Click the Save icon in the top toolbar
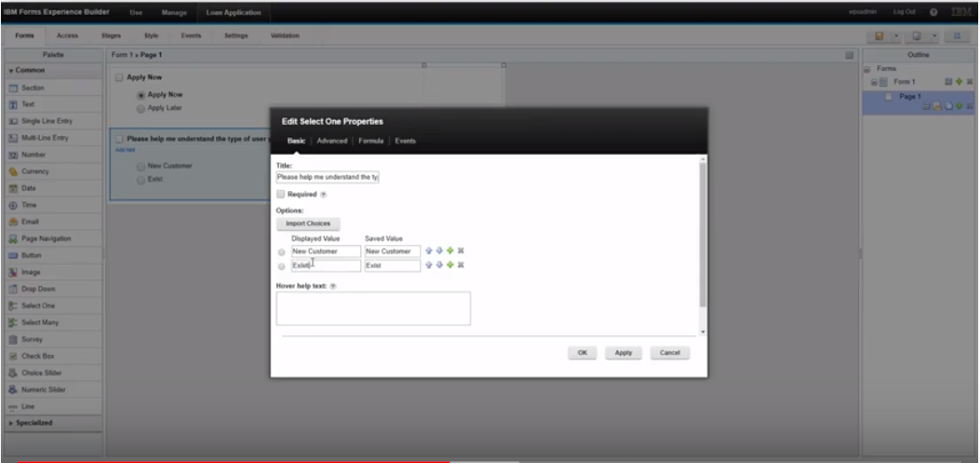980x463 pixels. [x=879, y=36]
